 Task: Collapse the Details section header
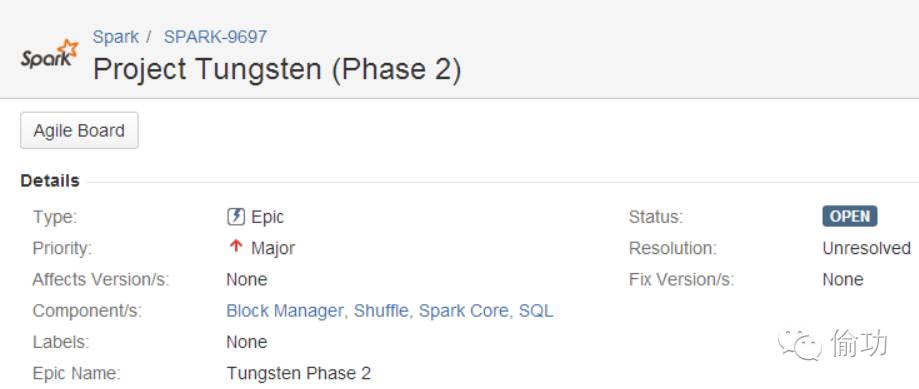(50, 181)
